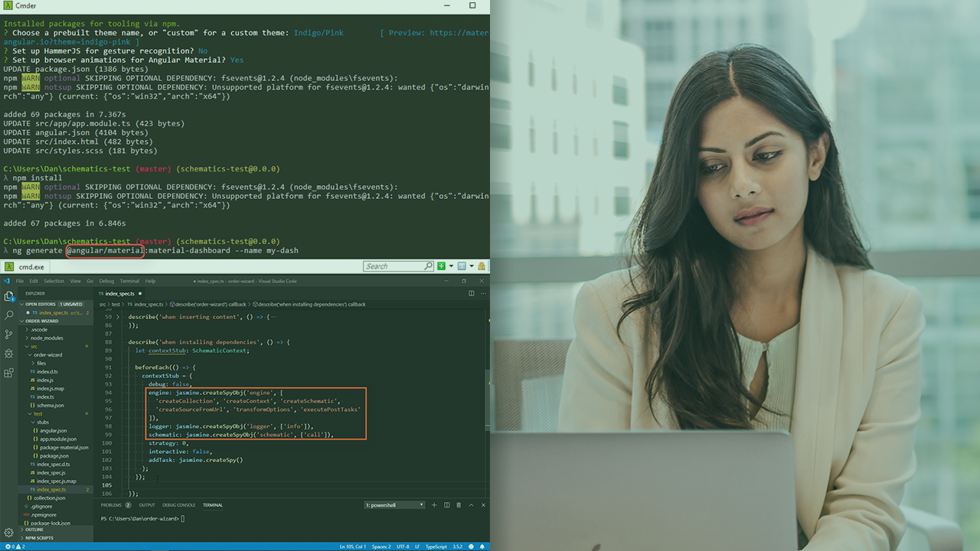Image resolution: width=980 pixels, height=551 pixels.
Task: Maximize the terminal panel with the up chevron
Action: pos(471,505)
